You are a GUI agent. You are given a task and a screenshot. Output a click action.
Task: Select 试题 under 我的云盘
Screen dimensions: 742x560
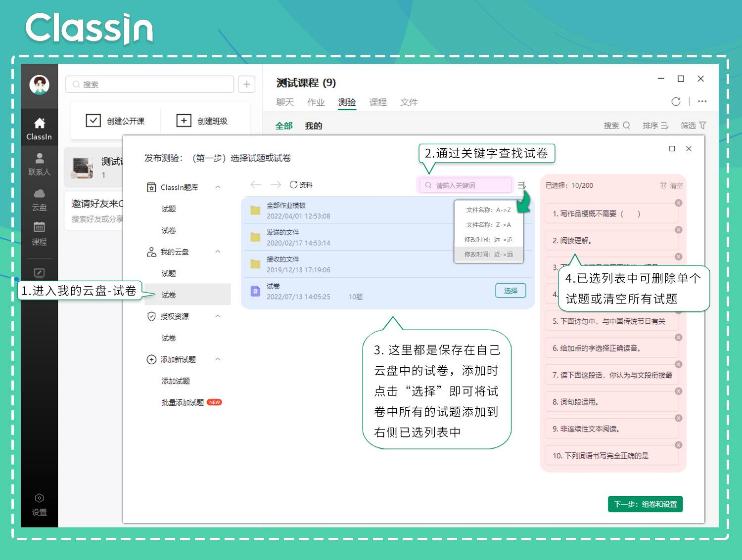point(169,273)
